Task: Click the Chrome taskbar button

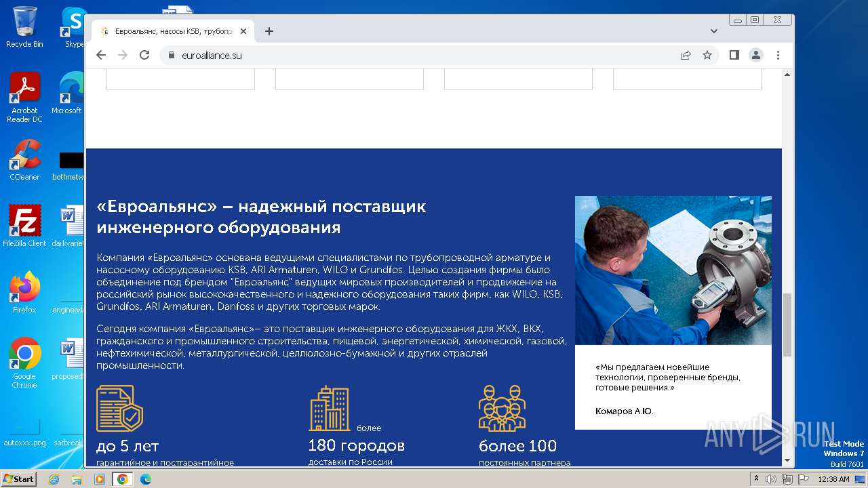Action: click(122, 479)
